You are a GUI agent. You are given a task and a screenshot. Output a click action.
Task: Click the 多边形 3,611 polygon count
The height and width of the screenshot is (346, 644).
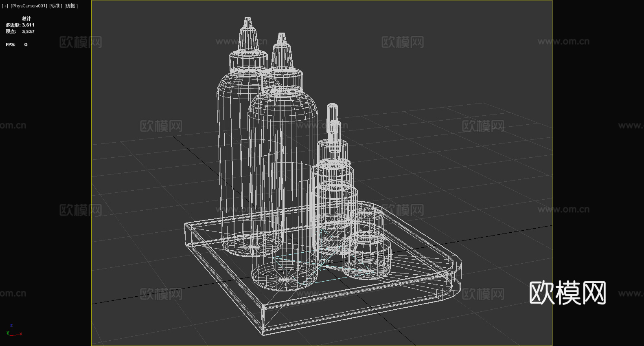[20, 25]
